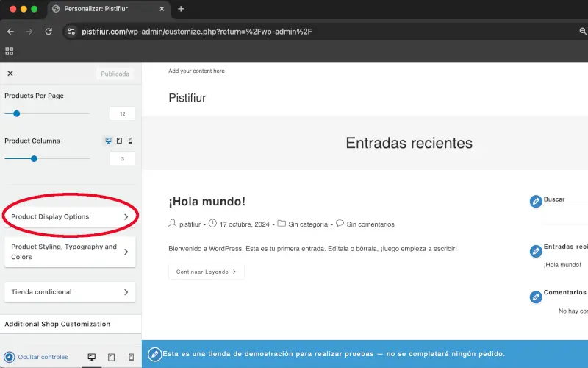Select tablet view for Product Columns
588x368 pixels.
[119, 141]
